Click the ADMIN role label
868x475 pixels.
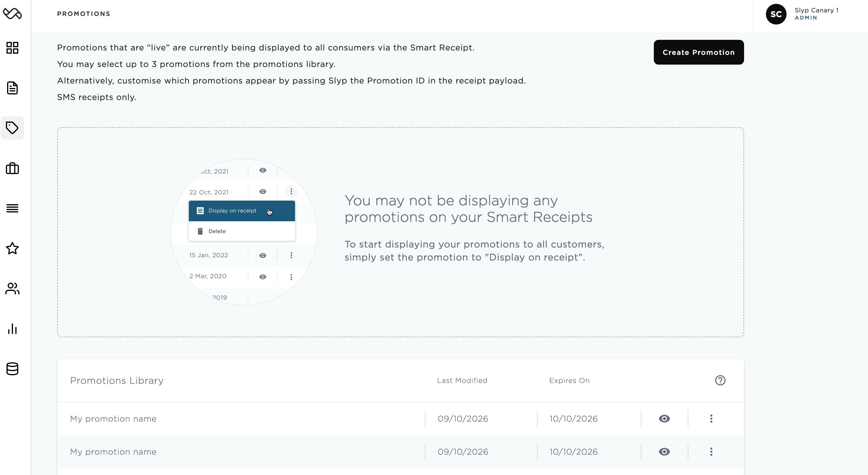click(806, 18)
